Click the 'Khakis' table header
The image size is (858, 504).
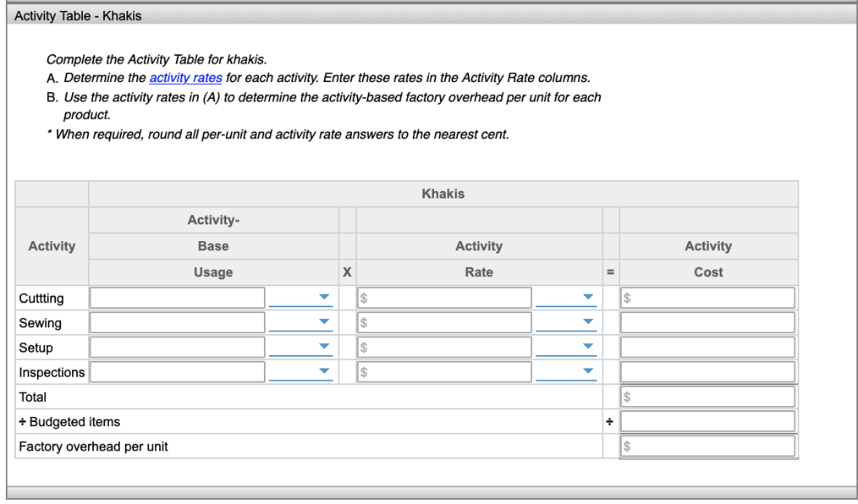pyautogui.click(x=442, y=193)
